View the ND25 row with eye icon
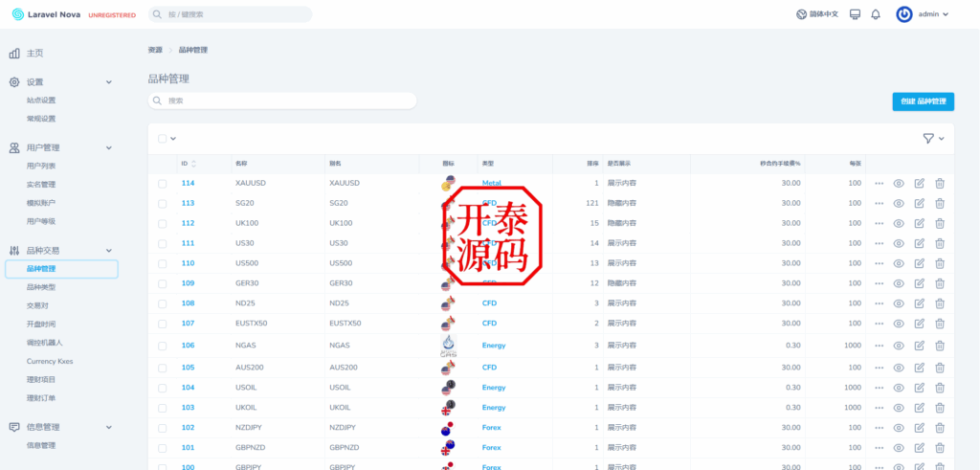 tap(899, 303)
